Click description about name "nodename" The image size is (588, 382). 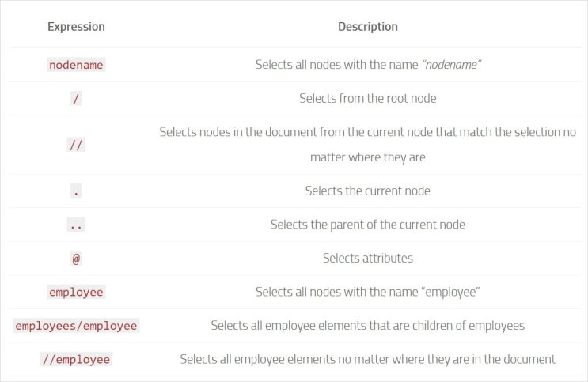tap(367, 66)
